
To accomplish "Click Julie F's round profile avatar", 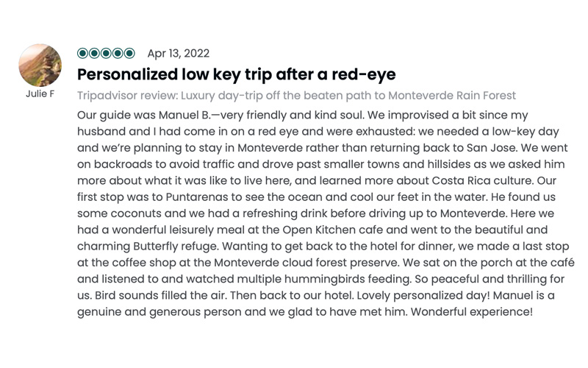I will 40,66.
